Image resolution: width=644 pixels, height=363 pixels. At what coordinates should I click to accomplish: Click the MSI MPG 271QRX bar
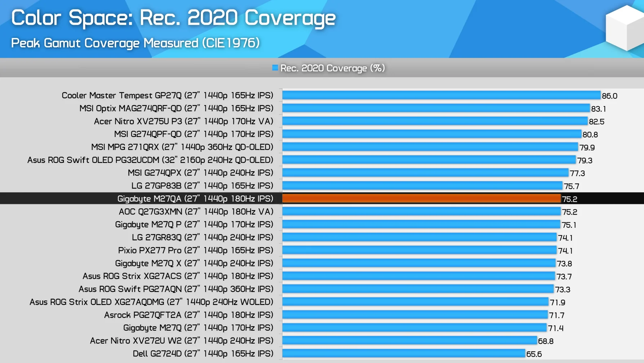pyautogui.click(x=430, y=147)
